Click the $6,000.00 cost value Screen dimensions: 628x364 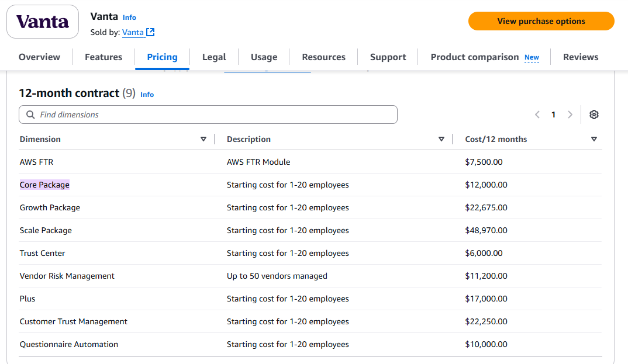point(484,253)
